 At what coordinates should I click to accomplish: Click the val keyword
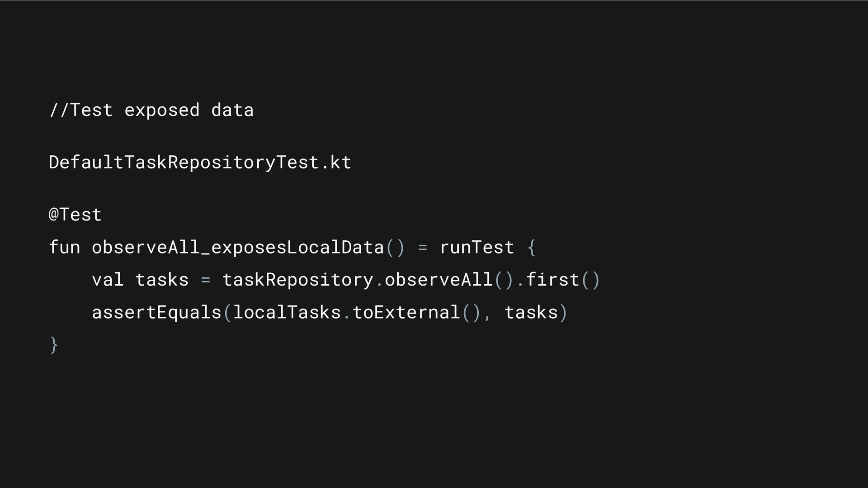(108, 280)
